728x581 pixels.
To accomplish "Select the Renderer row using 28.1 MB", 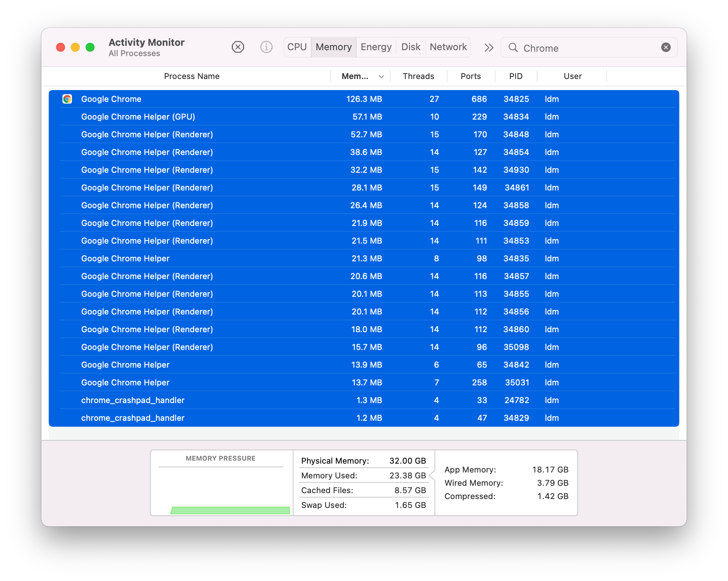I will click(364, 188).
